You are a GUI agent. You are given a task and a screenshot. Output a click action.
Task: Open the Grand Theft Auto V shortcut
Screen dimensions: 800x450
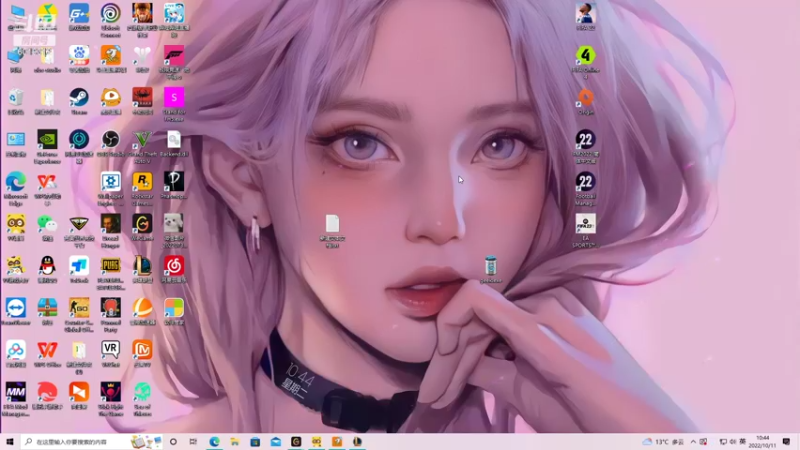click(x=142, y=146)
